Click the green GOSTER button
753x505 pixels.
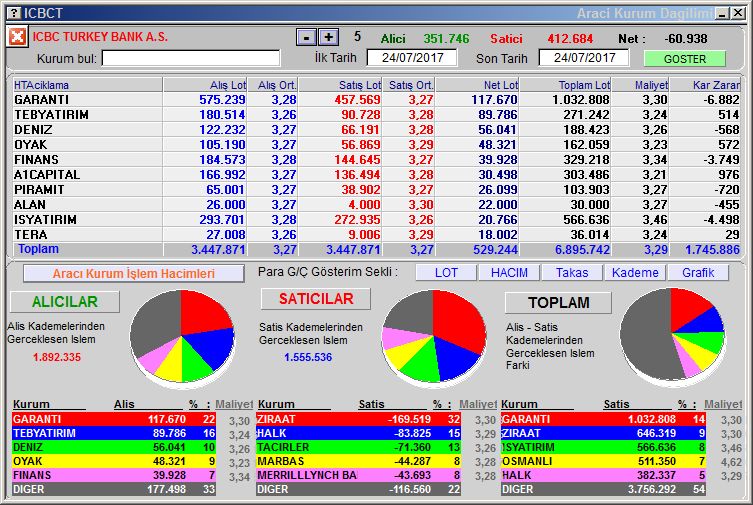(685, 59)
